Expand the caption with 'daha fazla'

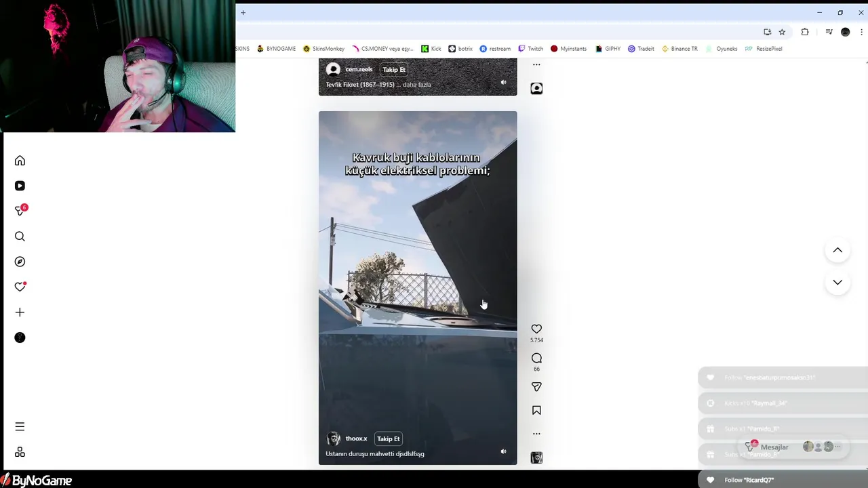tap(417, 85)
